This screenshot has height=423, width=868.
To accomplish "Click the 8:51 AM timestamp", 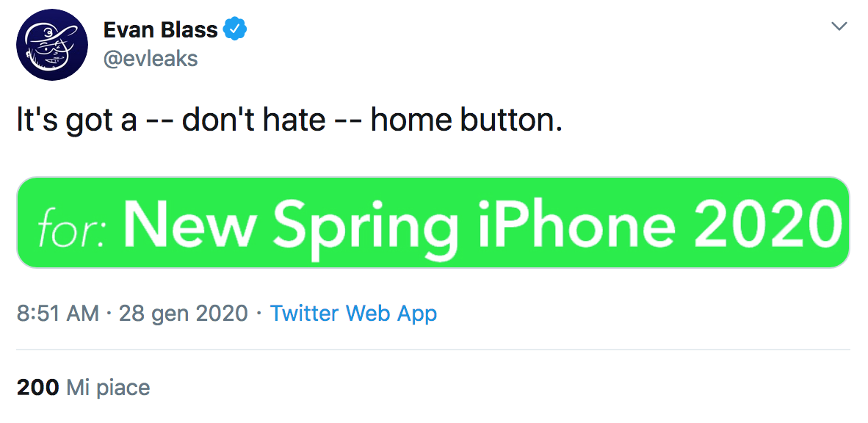I will (57, 314).
